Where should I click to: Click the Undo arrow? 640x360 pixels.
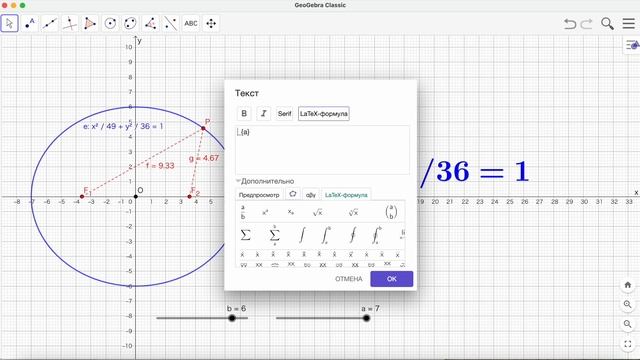point(570,24)
